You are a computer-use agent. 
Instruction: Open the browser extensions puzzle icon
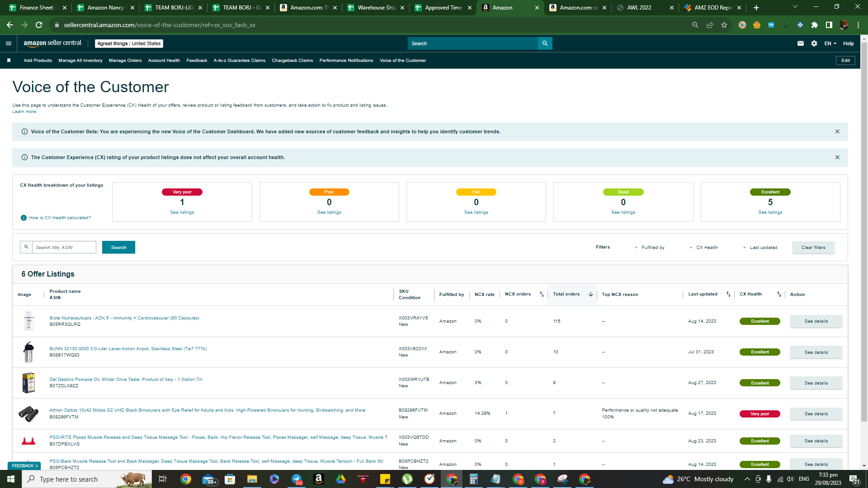pyautogui.click(x=815, y=25)
